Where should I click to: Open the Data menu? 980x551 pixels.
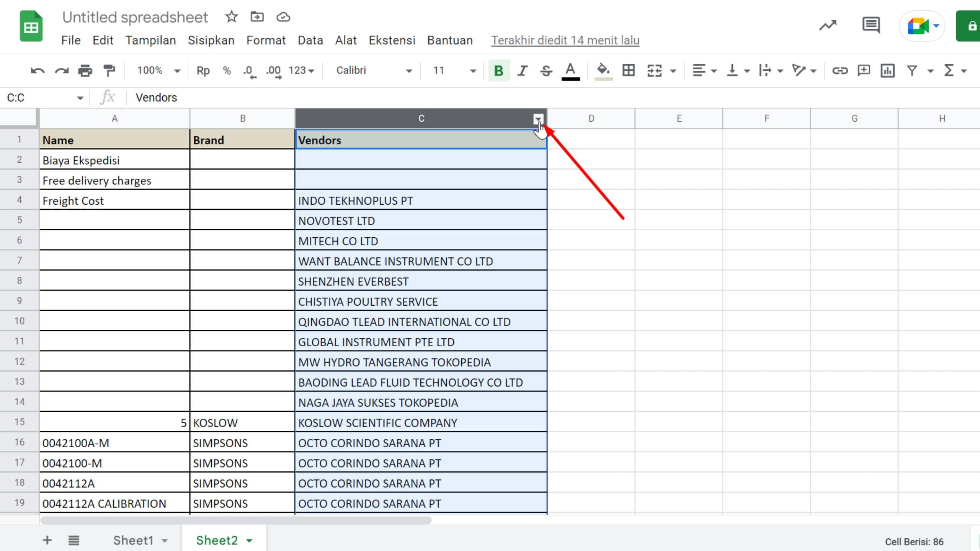(310, 40)
